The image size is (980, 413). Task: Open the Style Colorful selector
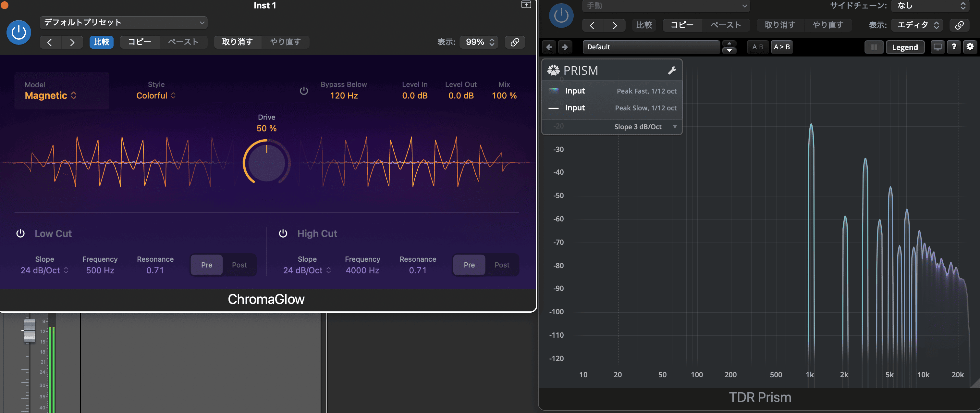156,95
